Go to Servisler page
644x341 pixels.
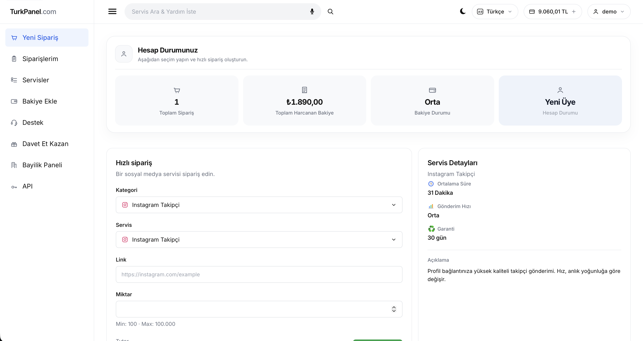point(47,80)
